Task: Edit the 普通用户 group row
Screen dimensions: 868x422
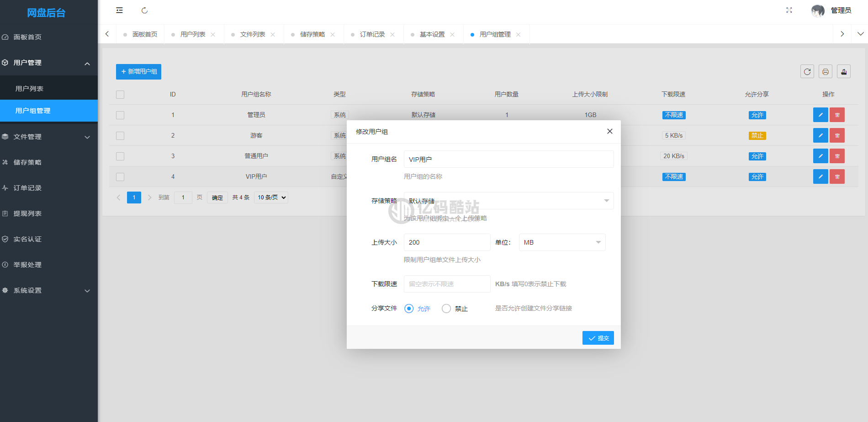Action: pyautogui.click(x=820, y=156)
